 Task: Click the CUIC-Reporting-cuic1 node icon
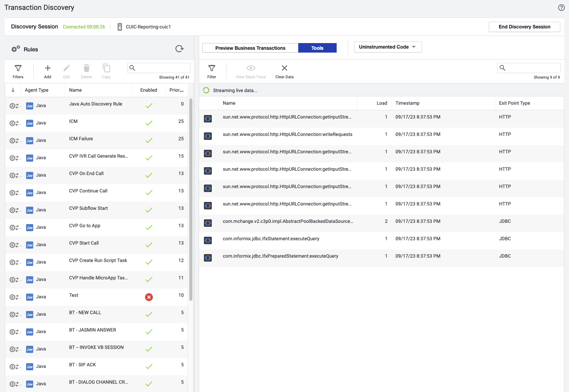click(x=120, y=27)
